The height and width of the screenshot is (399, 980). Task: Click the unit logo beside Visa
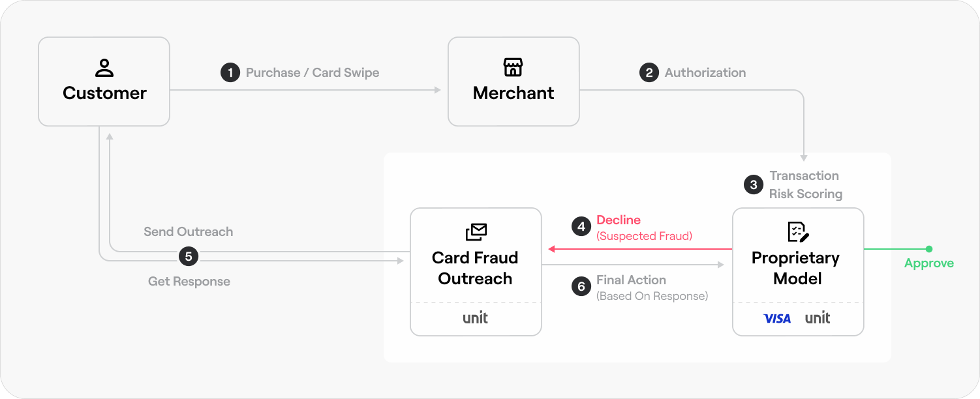point(818,318)
